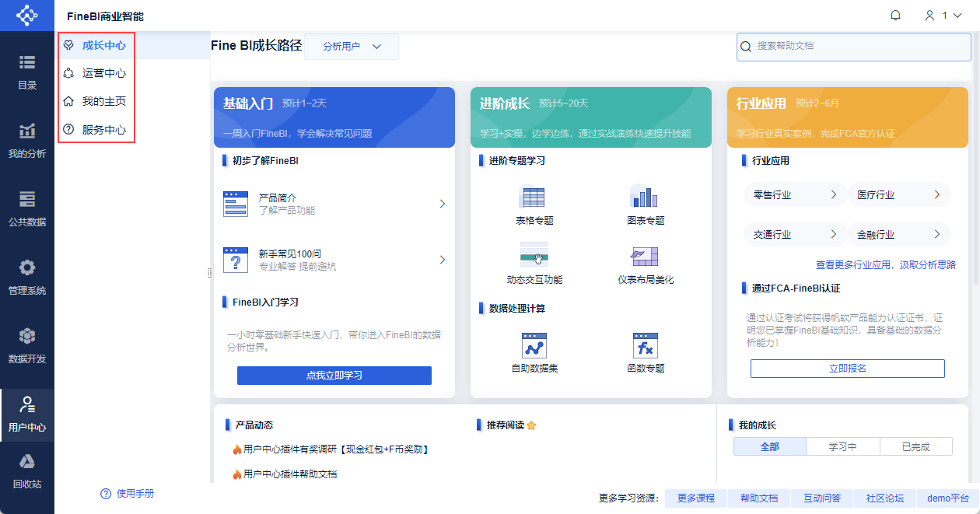Open 目录 in the left sidebar

[x=27, y=72]
